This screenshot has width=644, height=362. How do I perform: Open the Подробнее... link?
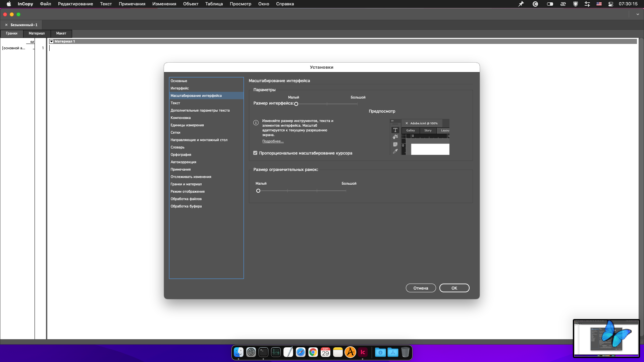coord(273,141)
